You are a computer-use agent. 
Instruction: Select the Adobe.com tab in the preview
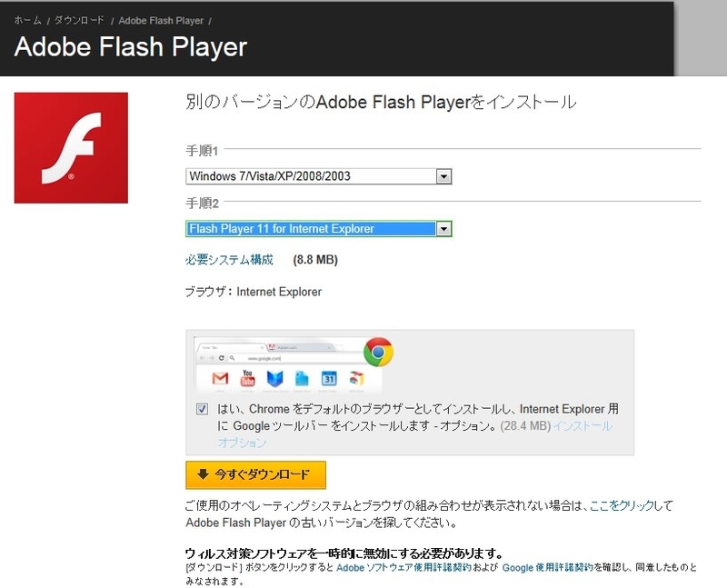pyautogui.click(x=287, y=347)
